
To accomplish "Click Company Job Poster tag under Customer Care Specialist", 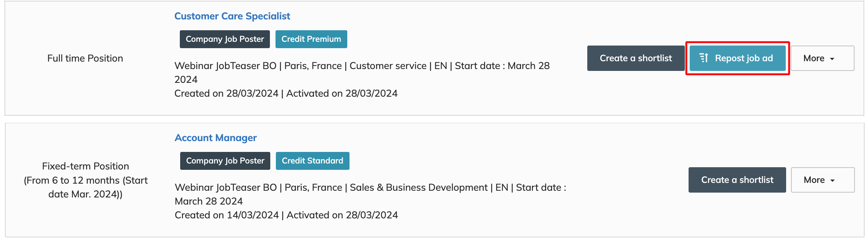I will tap(225, 39).
